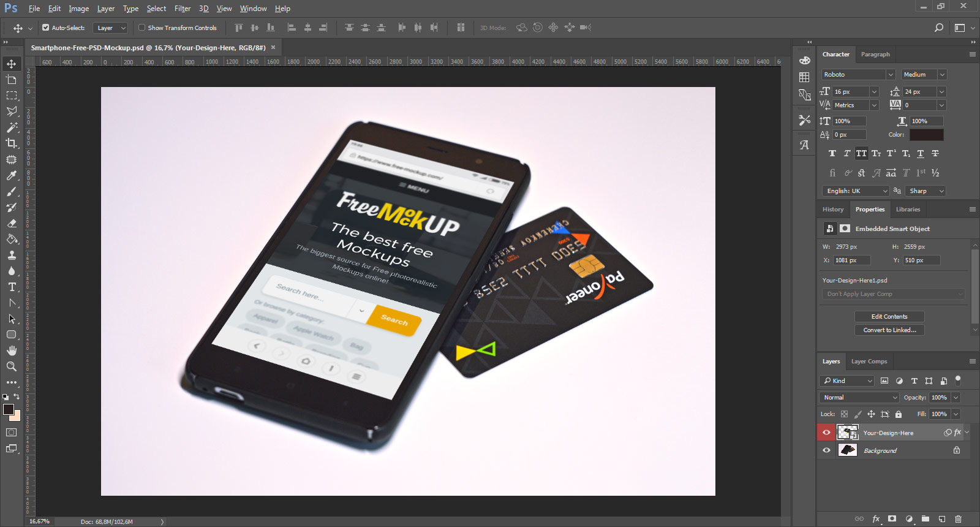Viewport: 980px width, 527px height.
Task: Open the File menu
Action: (34, 9)
